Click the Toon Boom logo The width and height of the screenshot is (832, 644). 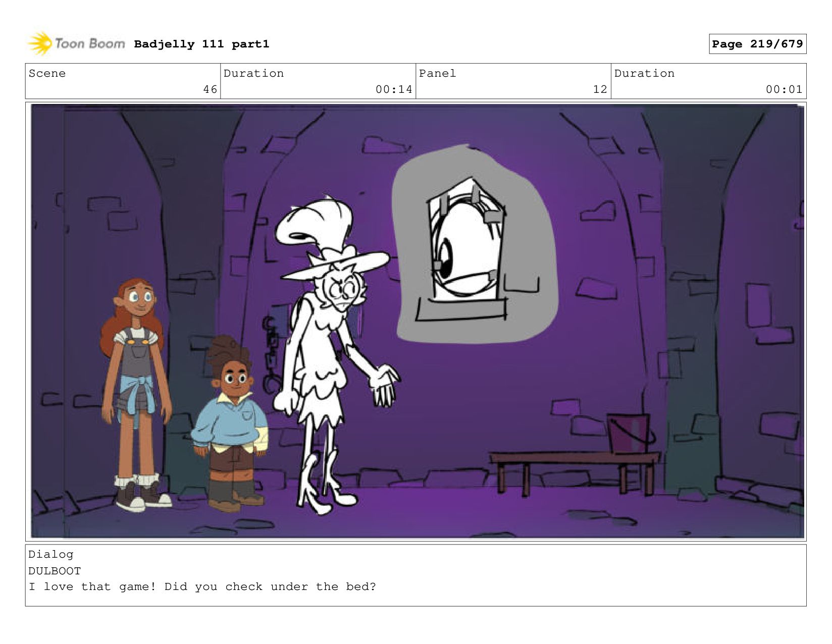click(76, 44)
